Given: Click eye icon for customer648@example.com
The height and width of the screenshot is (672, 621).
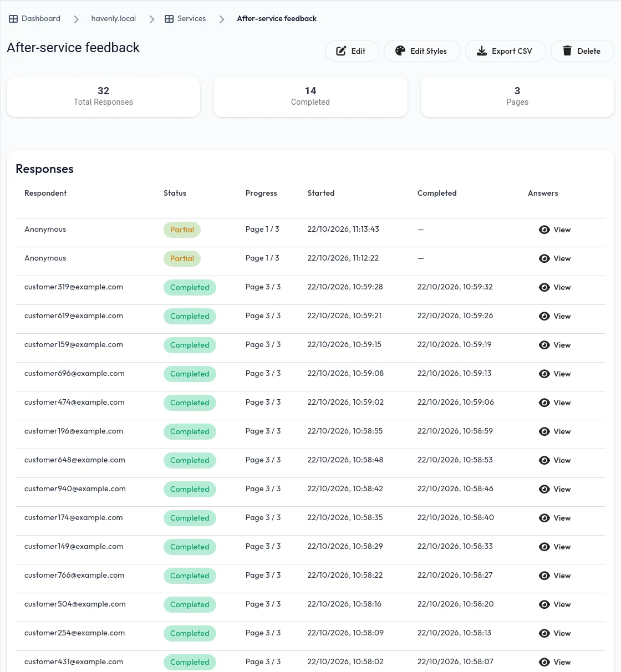Looking at the screenshot, I should point(544,460).
